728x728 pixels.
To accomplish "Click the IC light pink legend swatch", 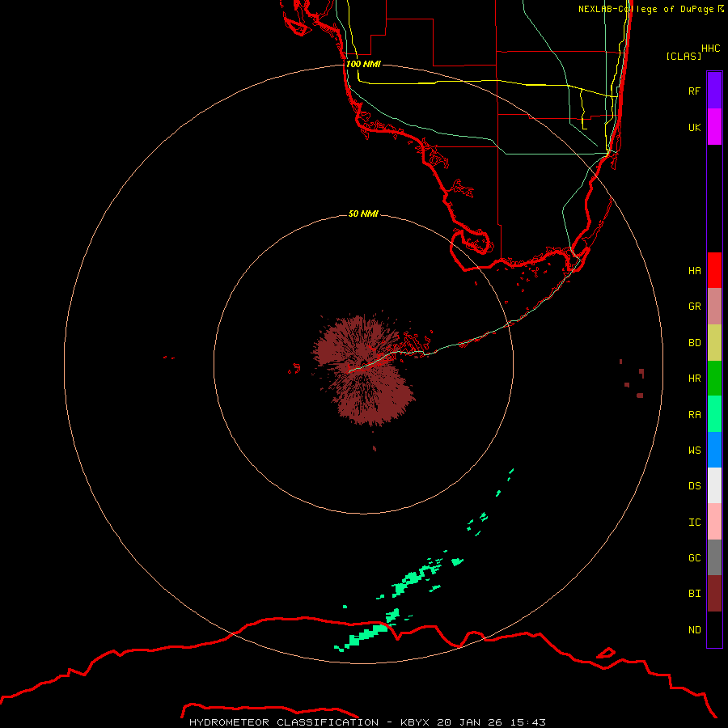I will coord(714,522).
